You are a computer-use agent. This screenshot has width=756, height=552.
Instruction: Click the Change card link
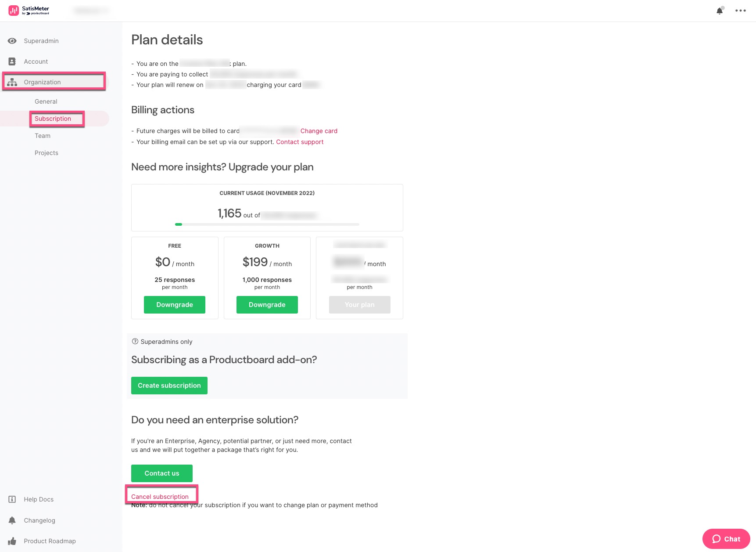[319, 131]
